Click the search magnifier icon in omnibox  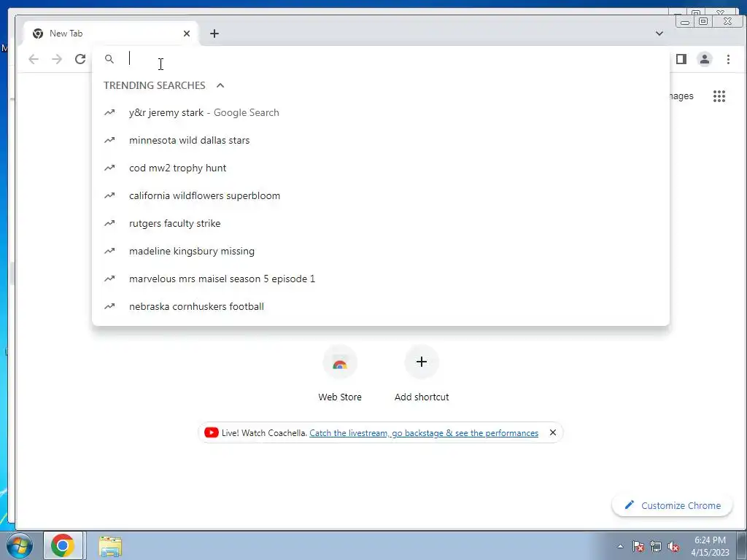(109, 59)
